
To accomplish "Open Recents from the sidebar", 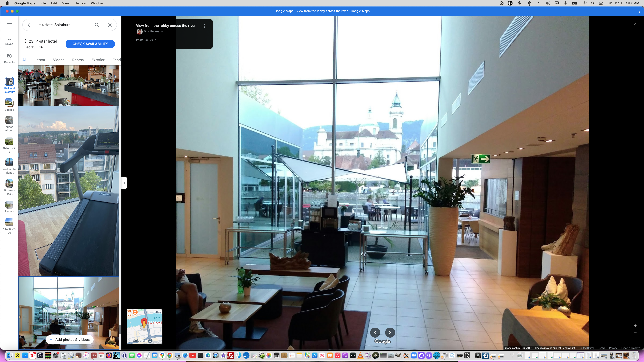I will (9, 58).
